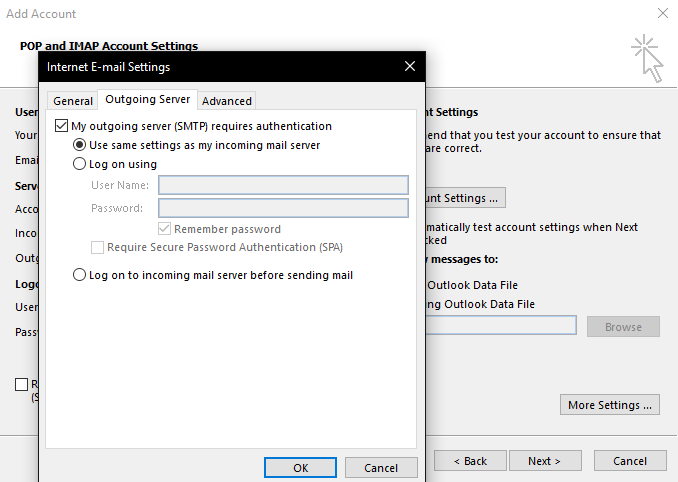Click the Password text field
This screenshot has width=678, height=482.
click(283, 208)
